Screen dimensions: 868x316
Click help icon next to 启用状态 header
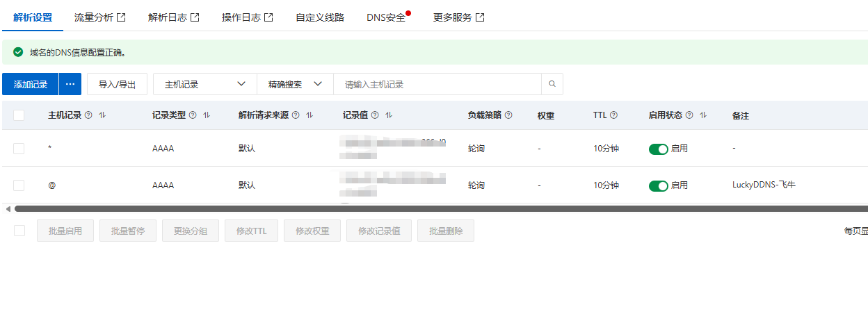(689, 115)
